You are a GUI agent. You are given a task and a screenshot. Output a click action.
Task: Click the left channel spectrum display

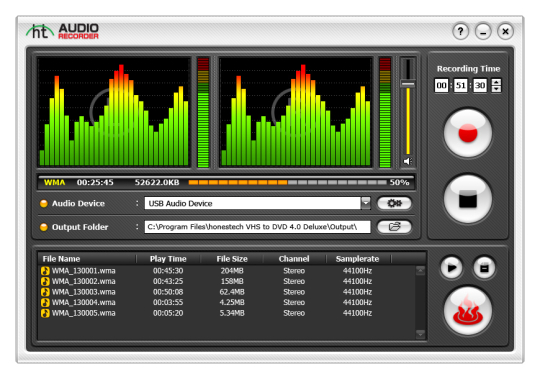(x=114, y=112)
